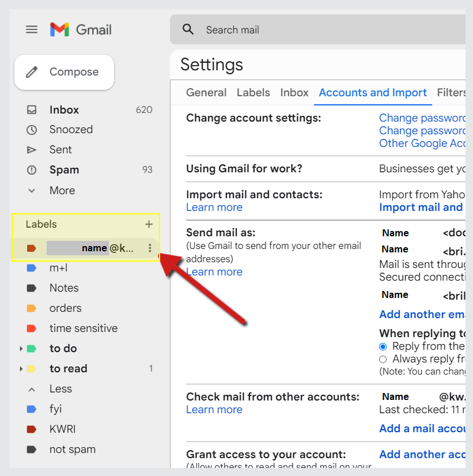Click the Labels section heading

pyautogui.click(x=41, y=224)
